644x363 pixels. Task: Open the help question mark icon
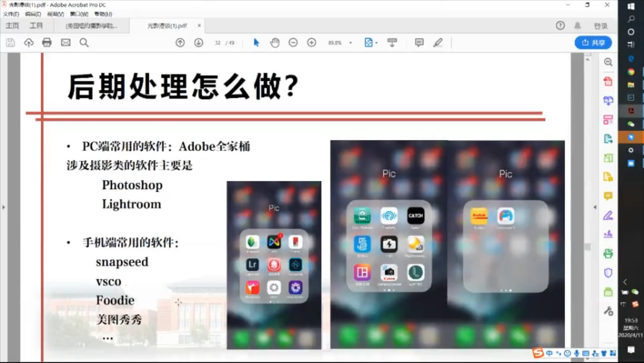560,25
